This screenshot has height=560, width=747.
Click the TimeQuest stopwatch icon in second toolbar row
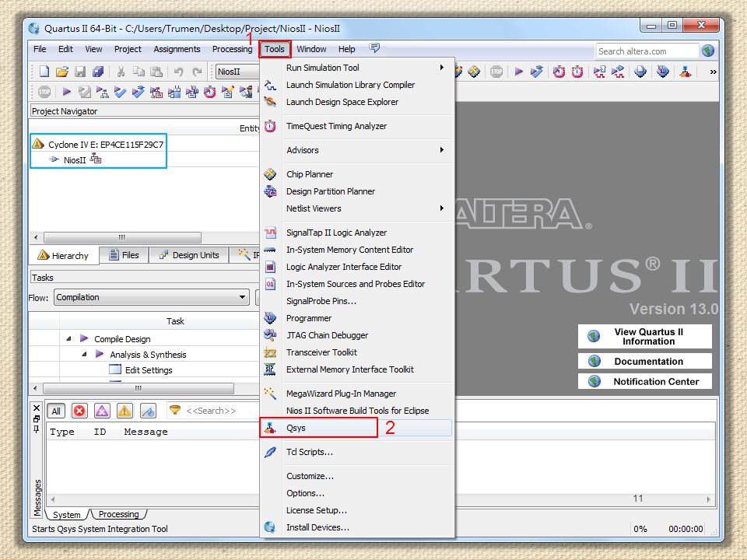[209, 92]
